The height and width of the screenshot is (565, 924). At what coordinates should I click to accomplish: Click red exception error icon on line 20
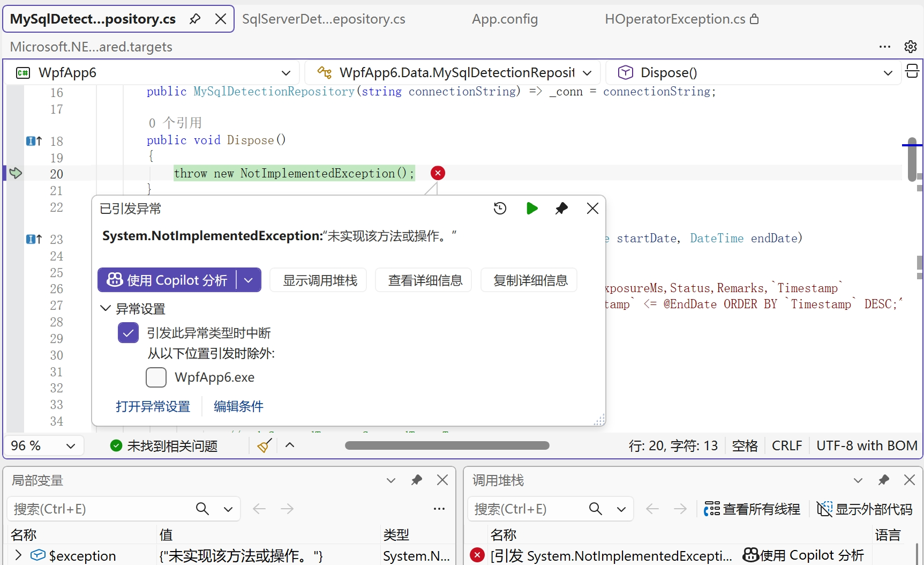(438, 173)
